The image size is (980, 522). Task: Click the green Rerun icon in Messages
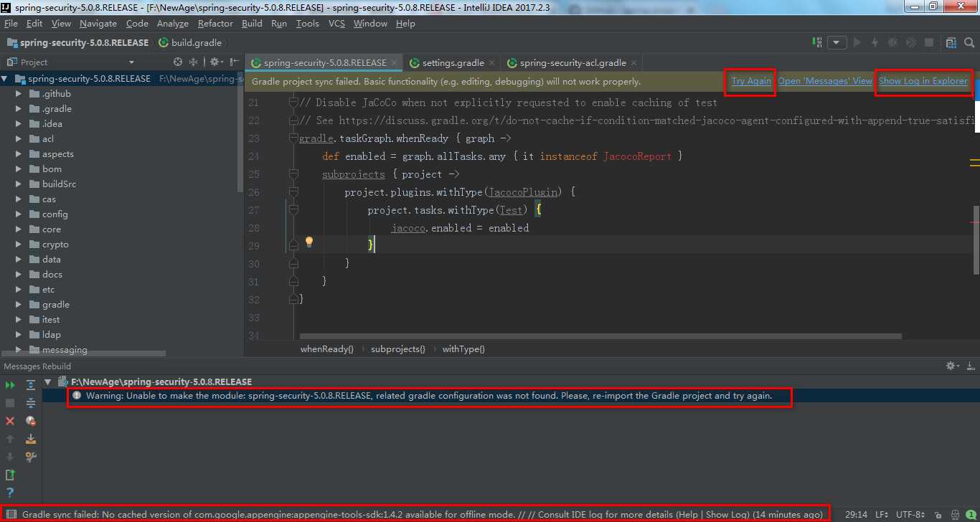click(x=10, y=385)
